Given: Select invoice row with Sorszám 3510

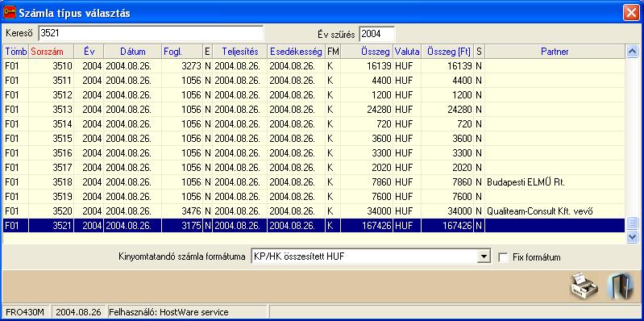Looking at the screenshot, I should [x=314, y=66].
